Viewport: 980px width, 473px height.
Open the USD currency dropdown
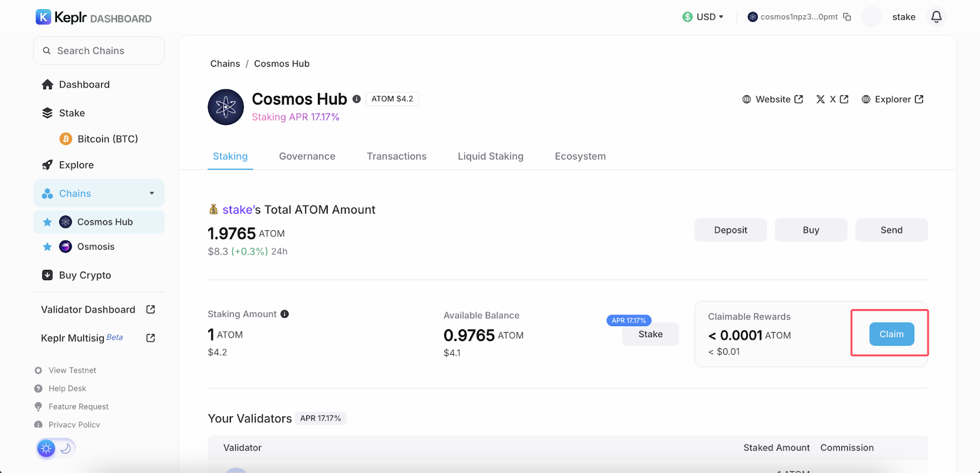click(x=703, y=17)
